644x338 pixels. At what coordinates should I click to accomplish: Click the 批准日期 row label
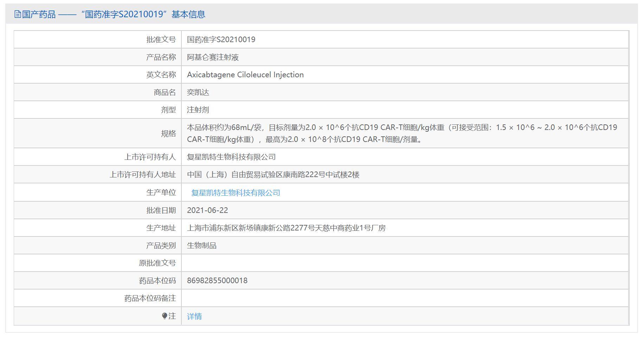[x=161, y=210]
